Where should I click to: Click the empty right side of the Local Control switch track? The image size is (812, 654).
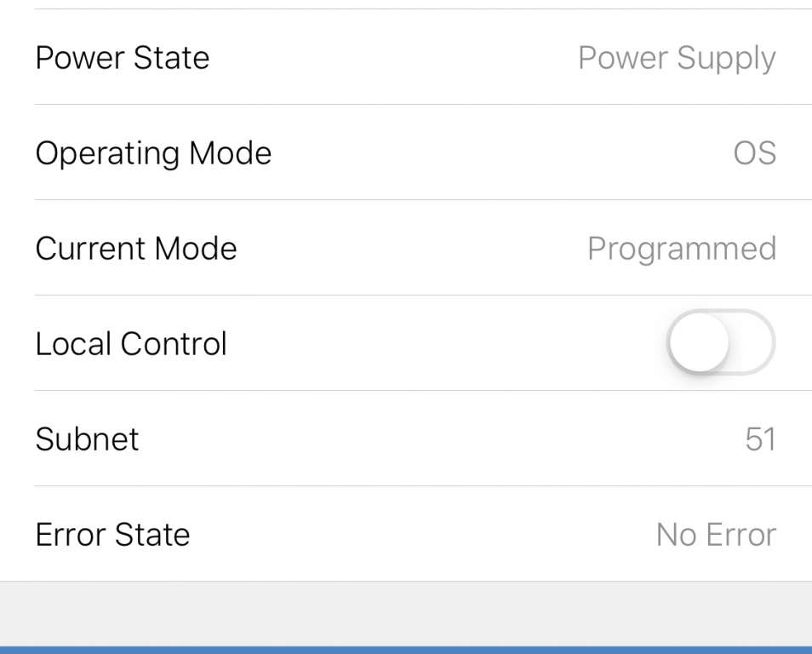coord(752,343)
